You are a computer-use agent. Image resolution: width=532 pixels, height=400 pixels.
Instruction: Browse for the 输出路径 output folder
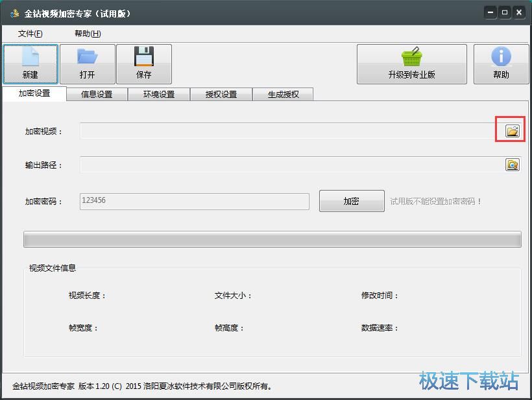(513, 165)
